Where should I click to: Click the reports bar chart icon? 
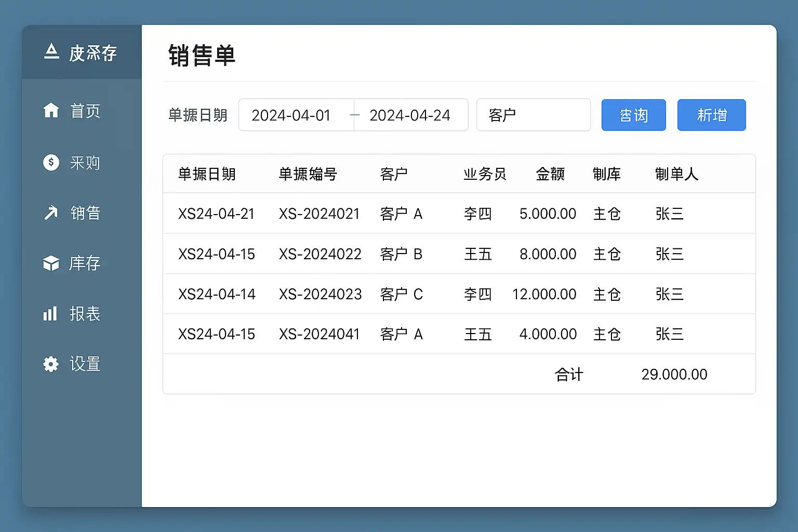coord(50,313)
